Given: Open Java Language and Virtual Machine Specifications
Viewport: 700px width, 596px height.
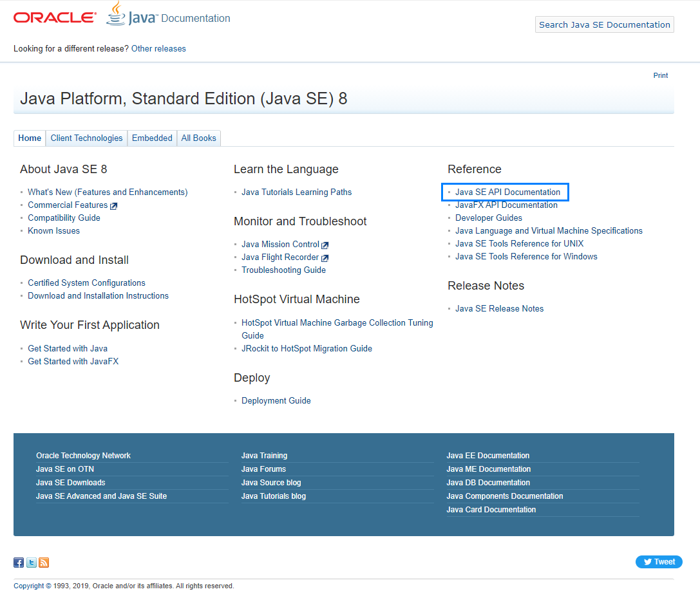Looking at the screenshot, I should coord(549,231).
